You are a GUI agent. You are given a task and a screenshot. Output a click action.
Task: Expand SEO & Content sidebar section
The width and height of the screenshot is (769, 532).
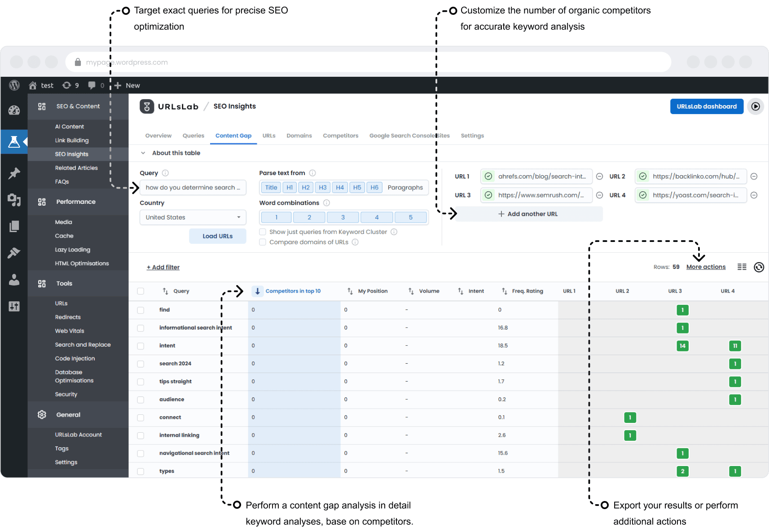78,106
